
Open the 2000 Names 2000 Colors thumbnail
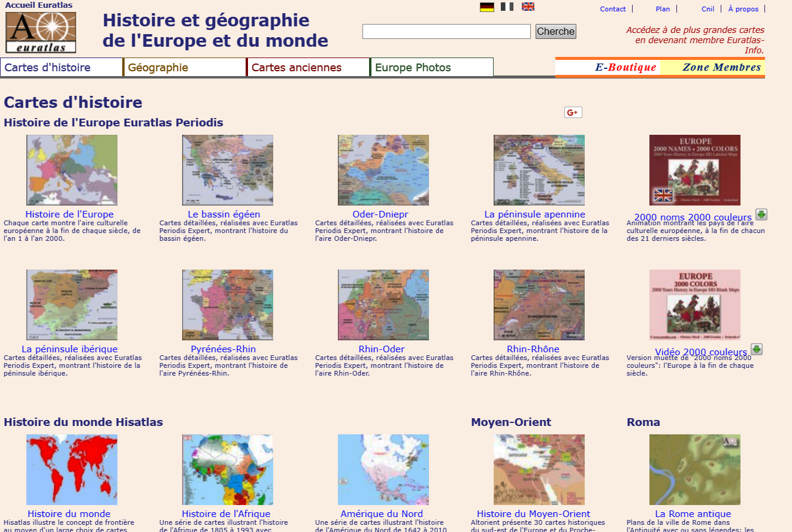click(695, 170)
